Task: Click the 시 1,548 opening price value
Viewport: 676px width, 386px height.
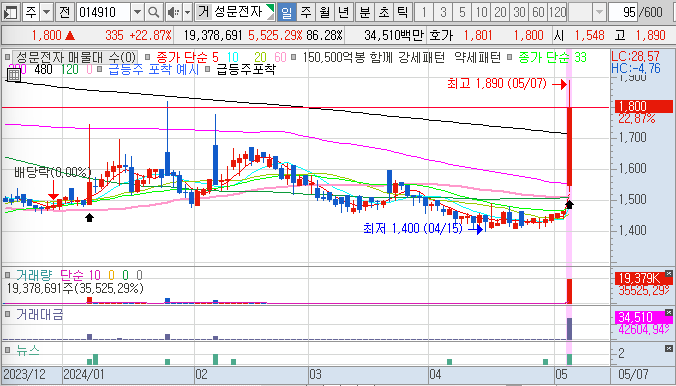Action: pyautogui.click(x=590, y=35)
